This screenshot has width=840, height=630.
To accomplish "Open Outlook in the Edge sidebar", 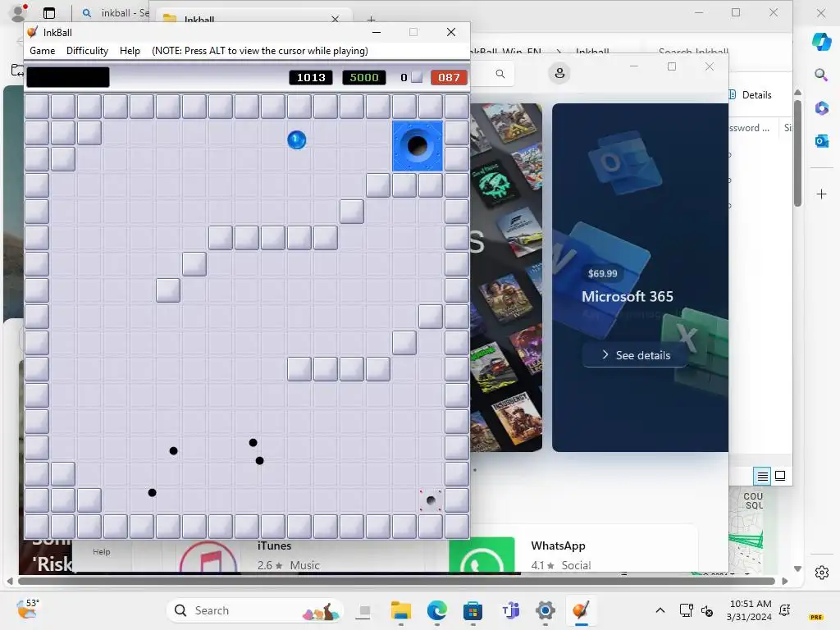I will pyautogui.click(x=821, y=141).
